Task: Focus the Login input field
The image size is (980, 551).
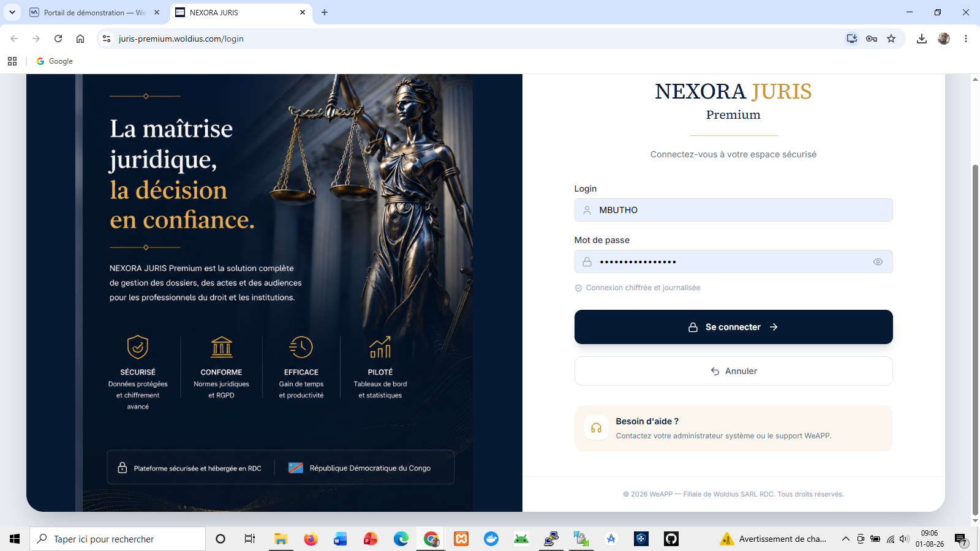Action: click(733, 210)
